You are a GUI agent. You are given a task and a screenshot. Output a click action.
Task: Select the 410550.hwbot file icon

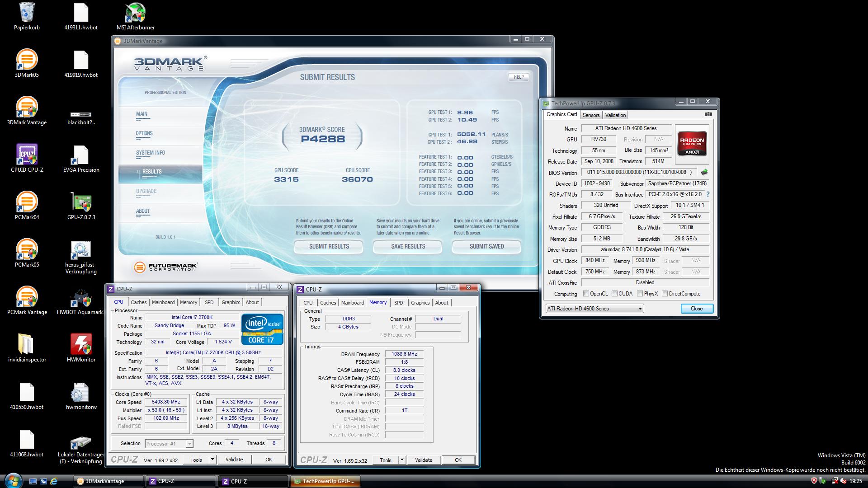(x=27, y=396)
